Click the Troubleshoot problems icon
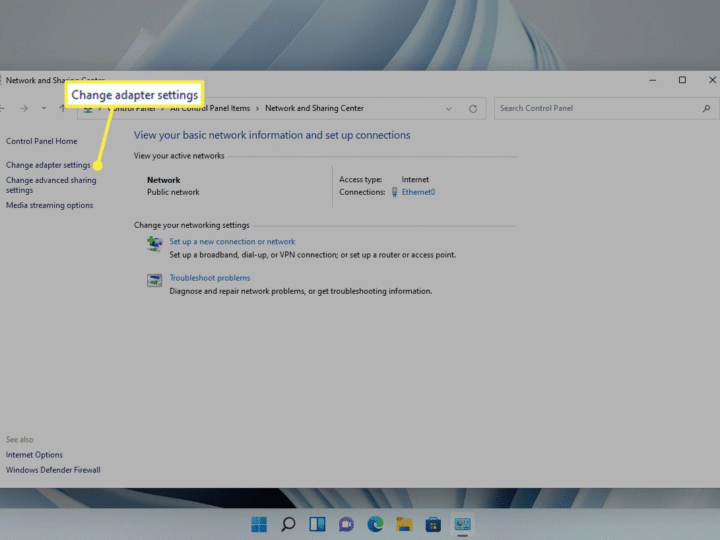The height and width of the screenshot is (540, 720). tap(154, 280)
